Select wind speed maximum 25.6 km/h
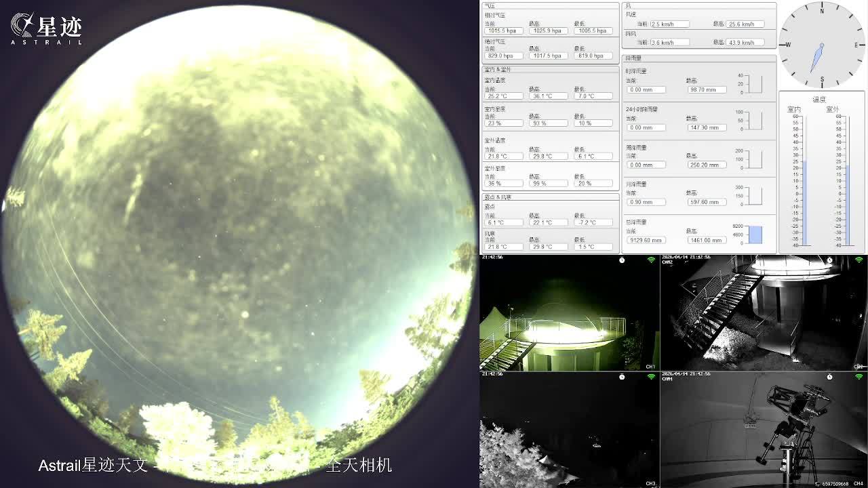 (745, 24)
